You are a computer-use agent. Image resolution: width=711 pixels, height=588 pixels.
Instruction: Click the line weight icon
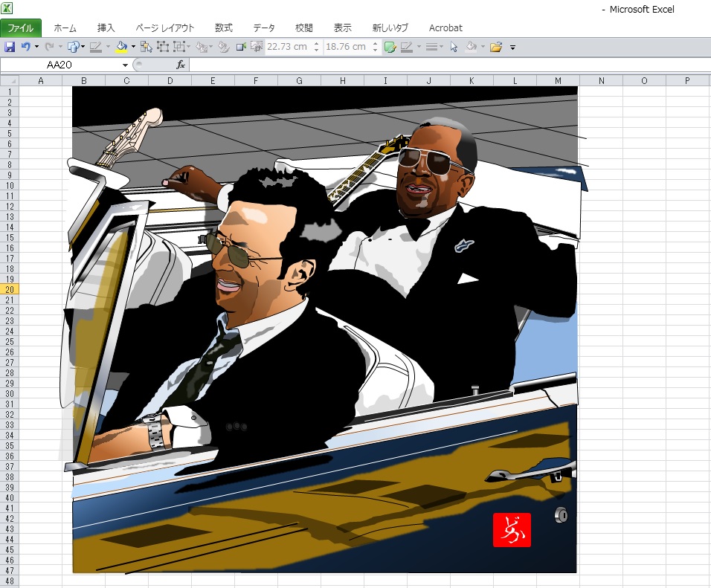click(x=432, y=47)
